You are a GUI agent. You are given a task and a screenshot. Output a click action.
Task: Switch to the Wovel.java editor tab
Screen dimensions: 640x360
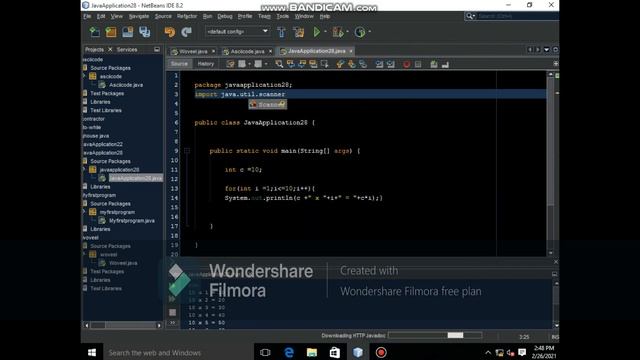click(193, 51)
